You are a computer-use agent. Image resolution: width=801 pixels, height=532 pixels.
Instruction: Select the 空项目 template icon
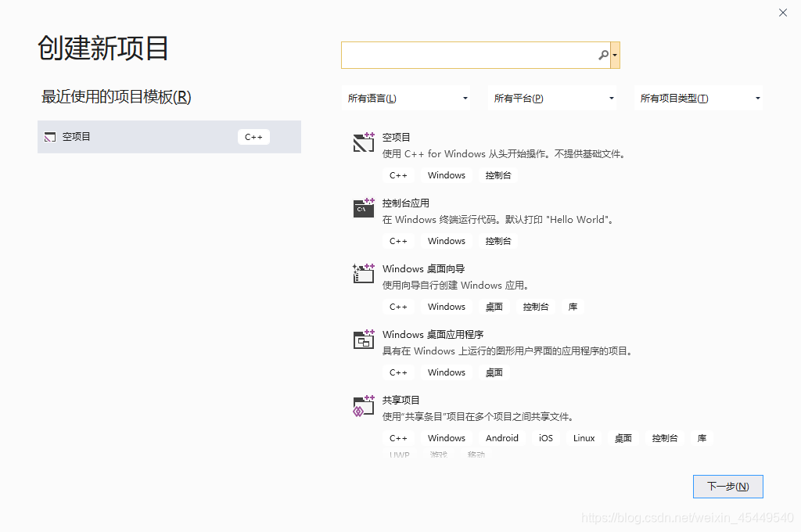[363, 142]
